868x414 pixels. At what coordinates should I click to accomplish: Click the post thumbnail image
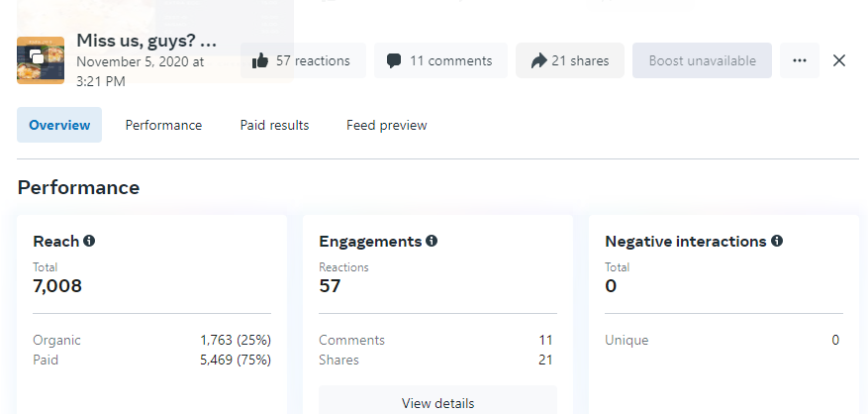41,60
